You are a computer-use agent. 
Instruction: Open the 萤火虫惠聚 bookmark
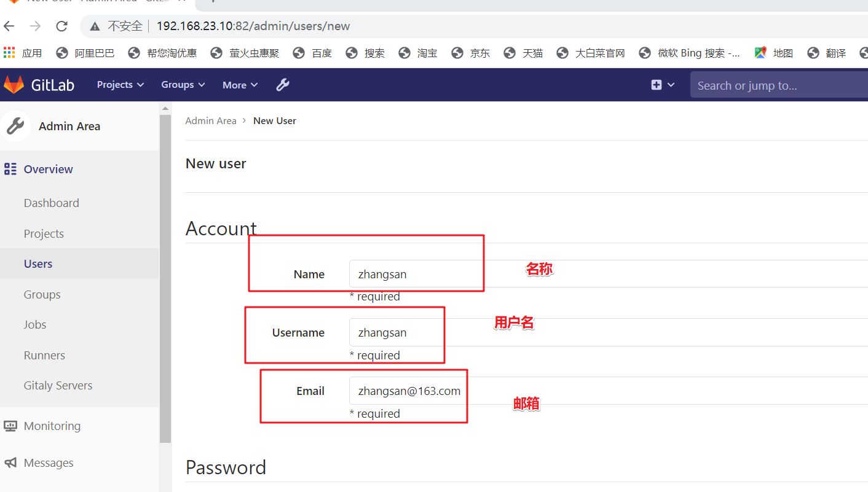245,53
